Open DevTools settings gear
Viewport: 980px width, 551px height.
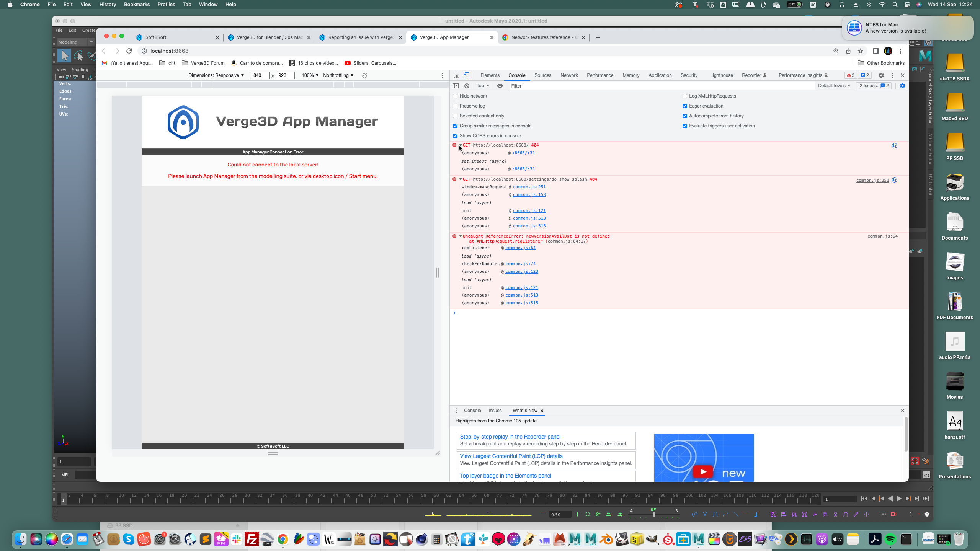pyautogui.click(x=881, y=75)
